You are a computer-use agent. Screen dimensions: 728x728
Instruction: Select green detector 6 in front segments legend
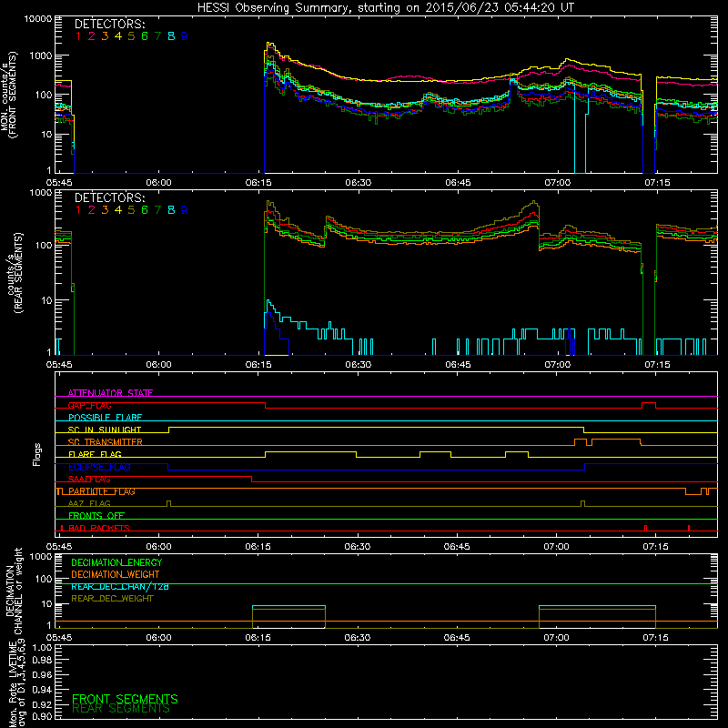click(x=145, y=35)
